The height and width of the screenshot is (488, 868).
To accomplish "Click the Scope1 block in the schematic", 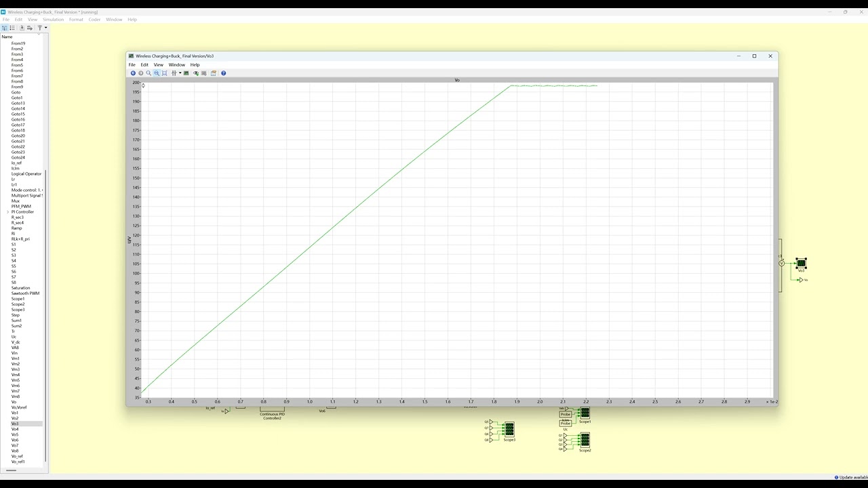I will click(x=585, y=413).
